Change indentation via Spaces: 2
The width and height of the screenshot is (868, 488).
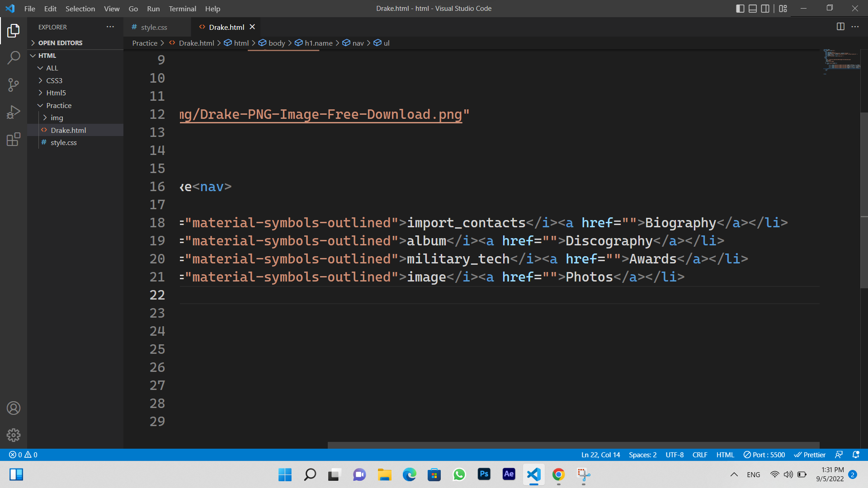pyautogui.click(x=642, y=455)
